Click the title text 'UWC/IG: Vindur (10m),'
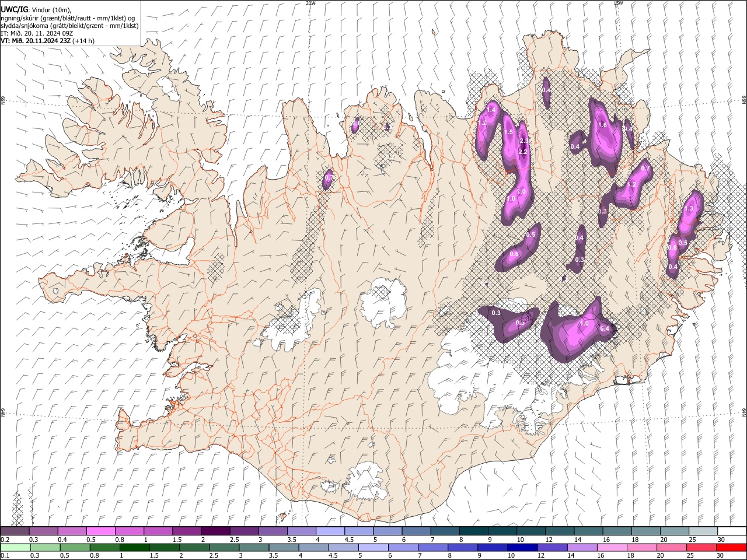This screenshot has height=560, width=747. pos(36,10)
